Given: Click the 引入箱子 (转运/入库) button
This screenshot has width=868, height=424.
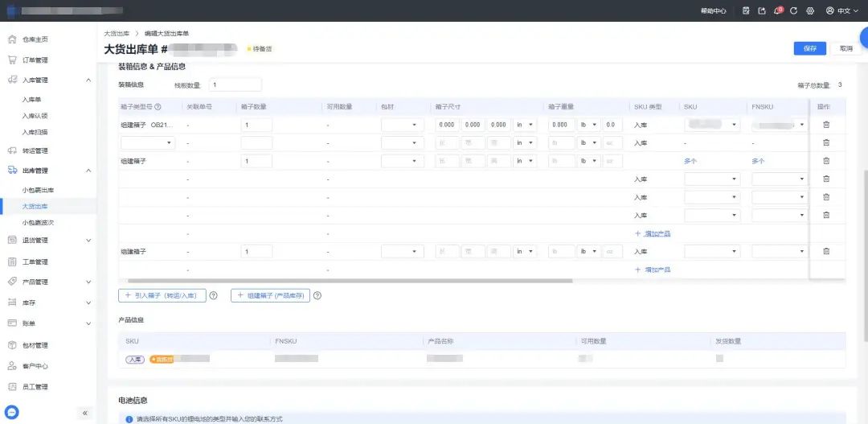Looking at the screenshot, I should [x=162, y=295].
